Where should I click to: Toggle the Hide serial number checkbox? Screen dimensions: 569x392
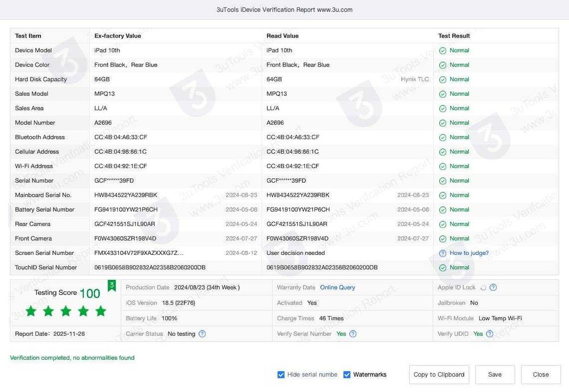point(281,374)
